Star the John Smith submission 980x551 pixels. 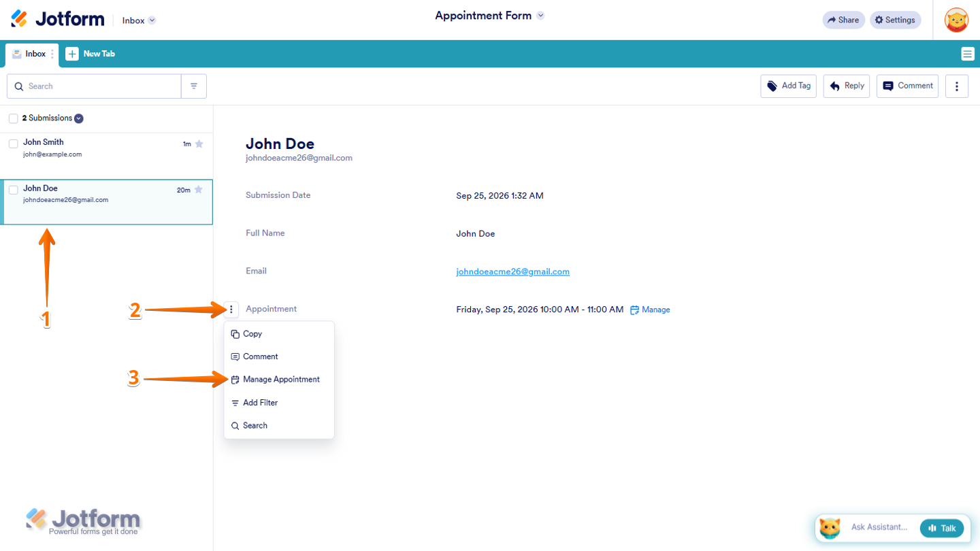[x=199, y=144]
